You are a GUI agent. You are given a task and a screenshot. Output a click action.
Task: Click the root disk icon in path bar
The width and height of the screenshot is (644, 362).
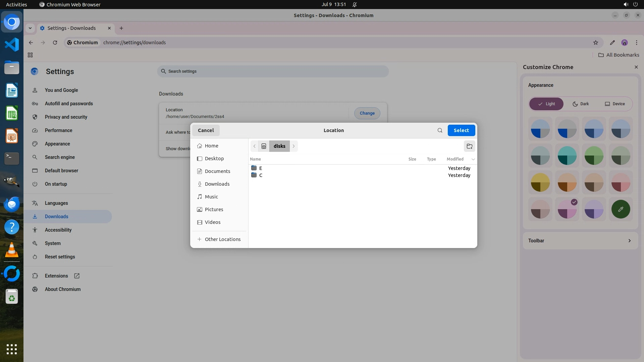264,146
